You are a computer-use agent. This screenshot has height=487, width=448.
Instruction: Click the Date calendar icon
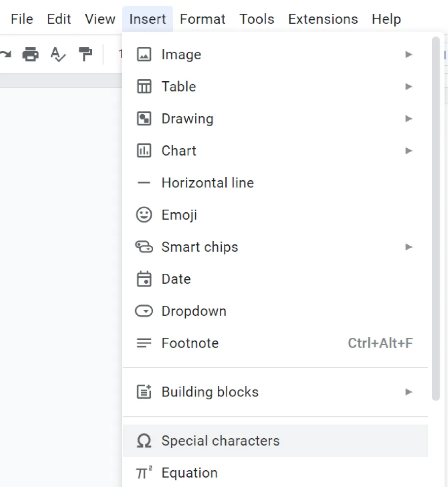(x=144, y=279)
